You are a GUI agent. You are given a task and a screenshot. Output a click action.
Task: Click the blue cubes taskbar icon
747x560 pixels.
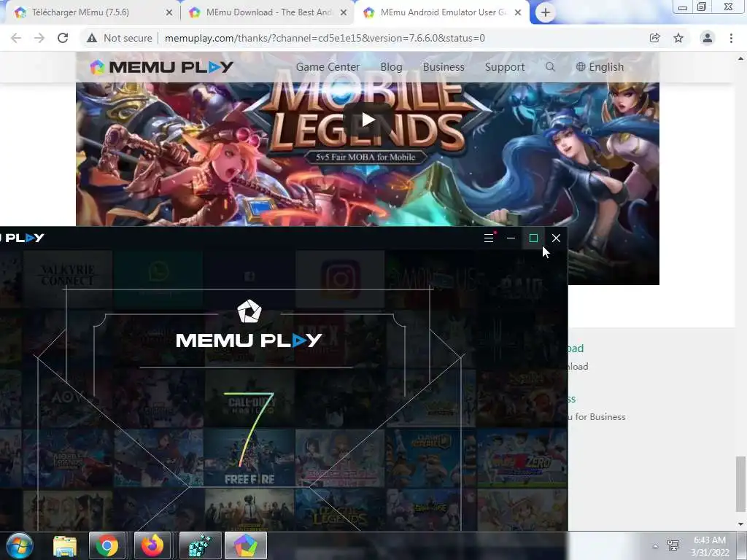201,545
